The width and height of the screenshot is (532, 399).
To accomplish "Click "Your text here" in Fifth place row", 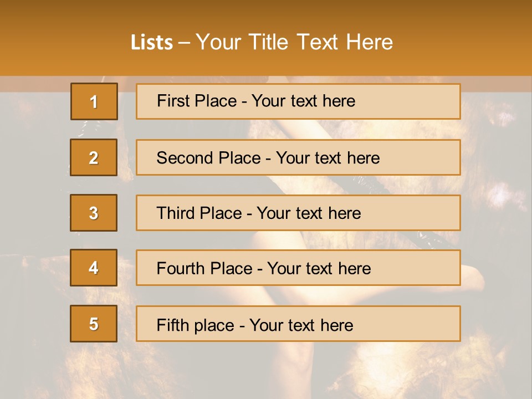I will (x=301, y=325).
